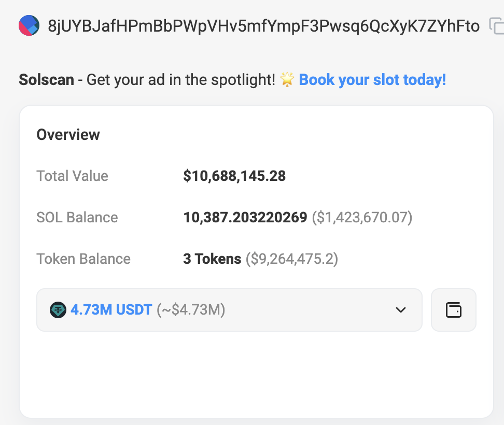Screen dimensions: 504x425
Task: Click the Total Value label
Action: (x=72, y=176)
